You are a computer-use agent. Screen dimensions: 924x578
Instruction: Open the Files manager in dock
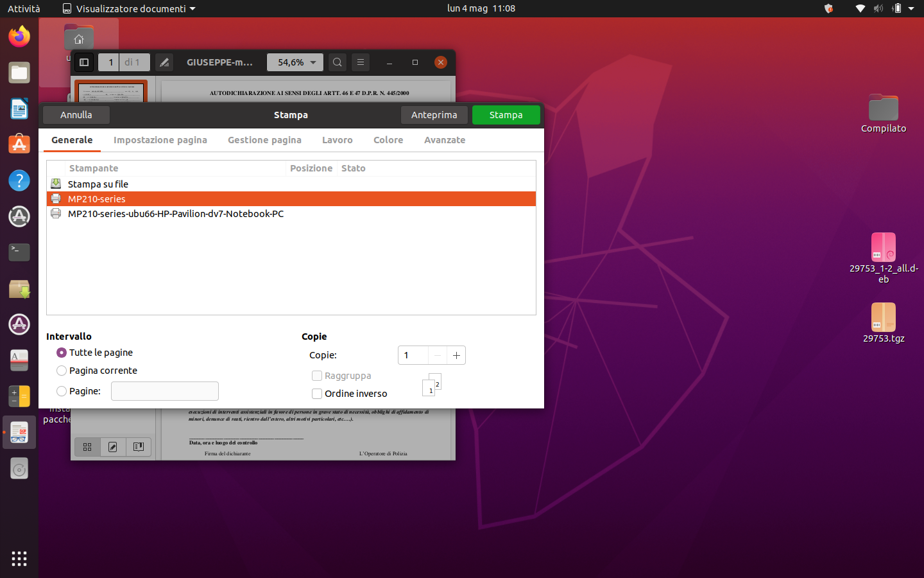pyautogui.click(x=19, y=73)
